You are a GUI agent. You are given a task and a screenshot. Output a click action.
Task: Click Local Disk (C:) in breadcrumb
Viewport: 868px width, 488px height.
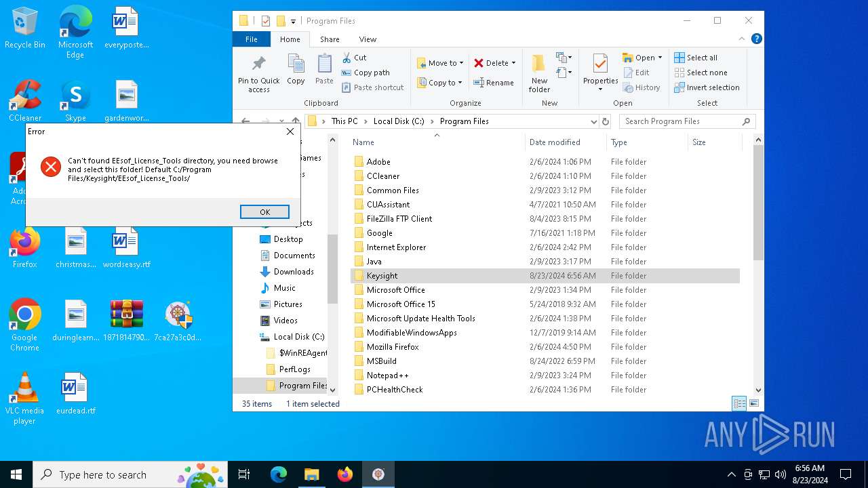pos(399,121)
